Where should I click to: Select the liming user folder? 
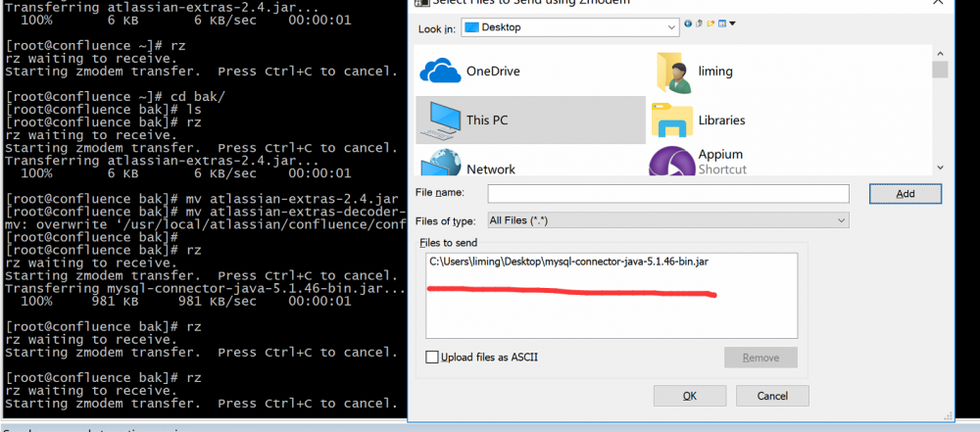tap(695, 72)
